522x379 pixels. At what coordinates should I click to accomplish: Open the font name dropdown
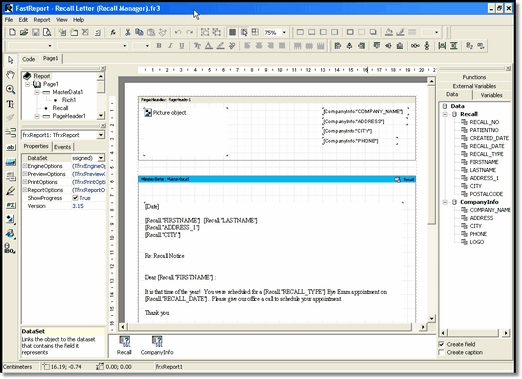click(x=125, y=46)
